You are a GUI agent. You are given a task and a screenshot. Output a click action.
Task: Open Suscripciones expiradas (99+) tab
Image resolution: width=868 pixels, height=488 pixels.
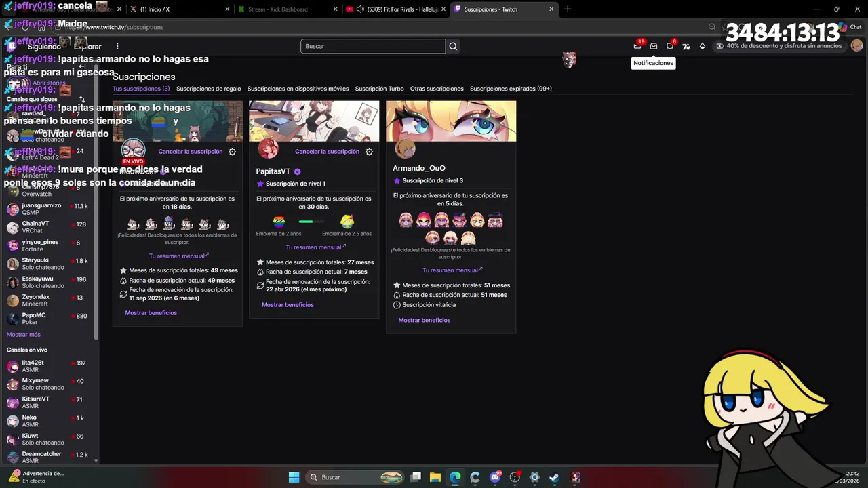(x=511, y=89)
